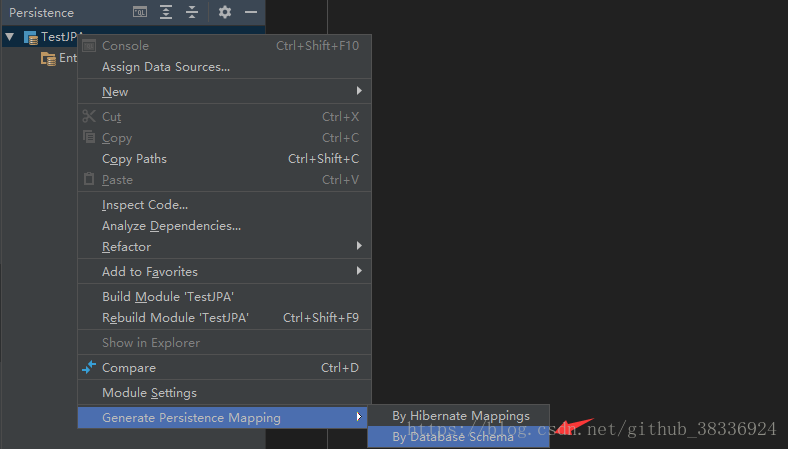Click the Compare arrows icon

pyautogui.click(x=89, y=367)
